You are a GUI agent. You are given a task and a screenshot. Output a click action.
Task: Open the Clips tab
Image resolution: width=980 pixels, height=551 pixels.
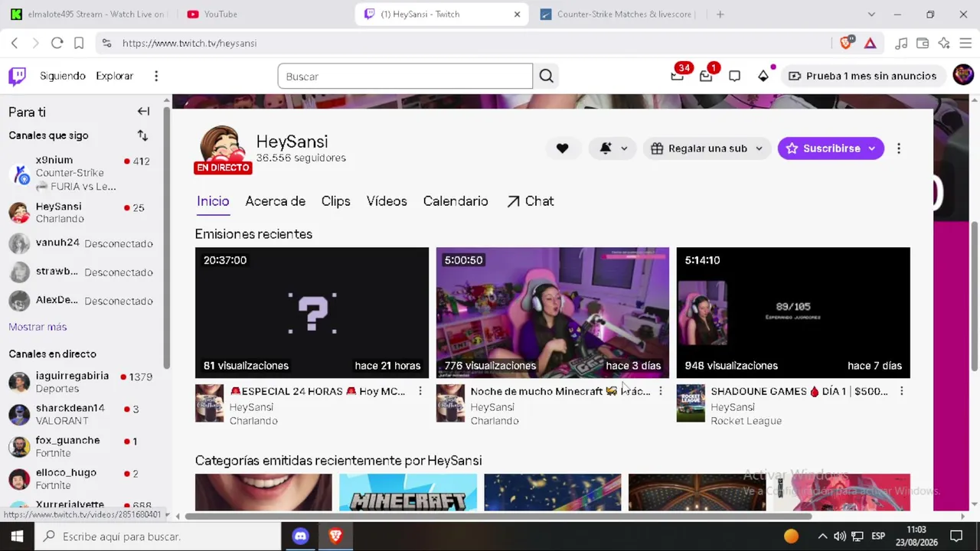pos(335,201)
